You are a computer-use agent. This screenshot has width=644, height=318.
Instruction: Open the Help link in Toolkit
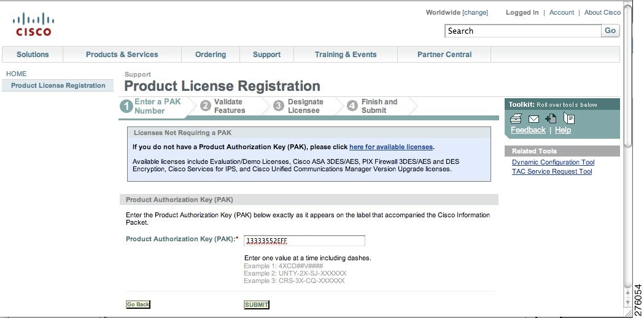click(563, 130)
